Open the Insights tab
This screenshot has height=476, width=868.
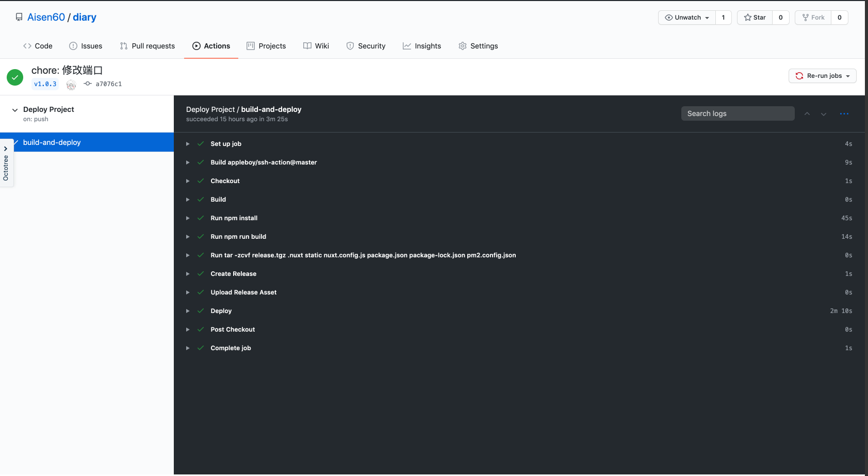click(422, 46)
